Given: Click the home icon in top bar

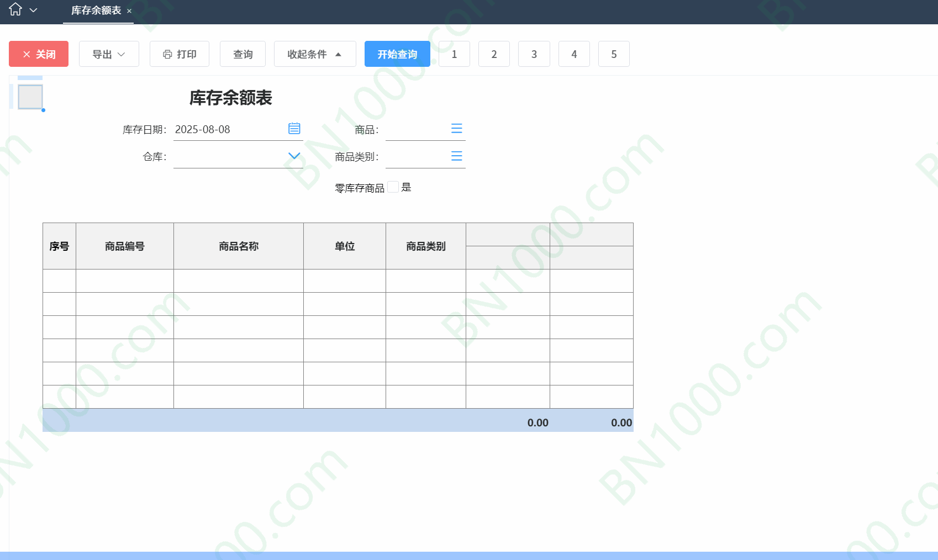Looking at the screenshot, I should 15,9.
